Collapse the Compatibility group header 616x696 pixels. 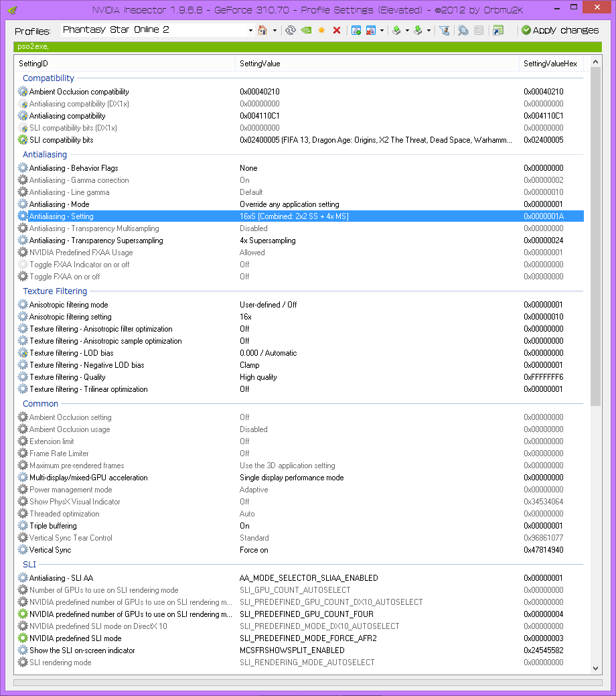[48, 78]
